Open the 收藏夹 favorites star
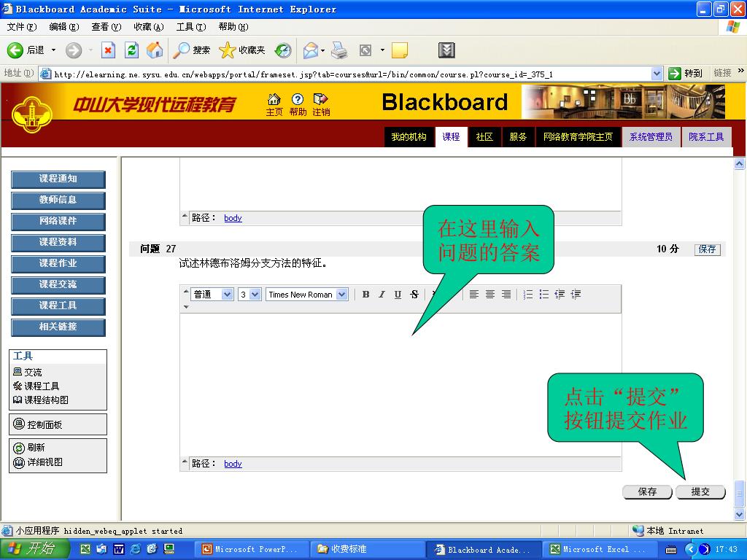The height and width of the screenshot is (560, 747). (x=242, y=50)
